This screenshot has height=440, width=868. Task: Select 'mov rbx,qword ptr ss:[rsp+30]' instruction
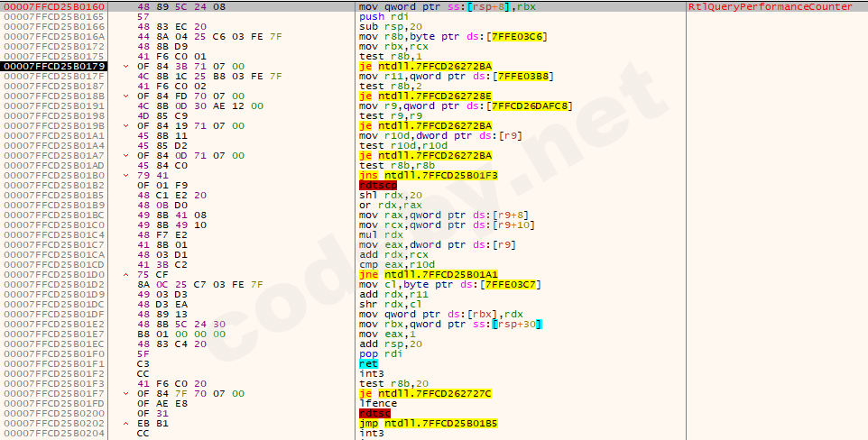point(450,325)
